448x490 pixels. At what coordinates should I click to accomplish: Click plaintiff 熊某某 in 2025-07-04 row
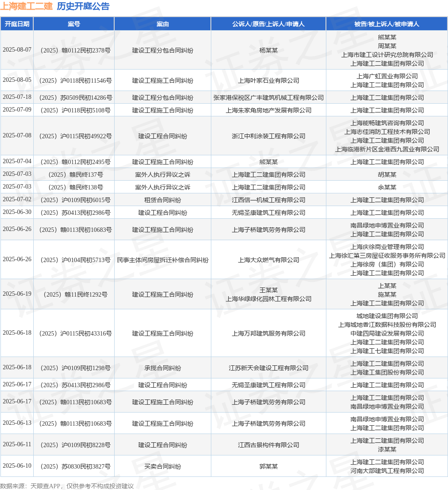click(268, 162)
